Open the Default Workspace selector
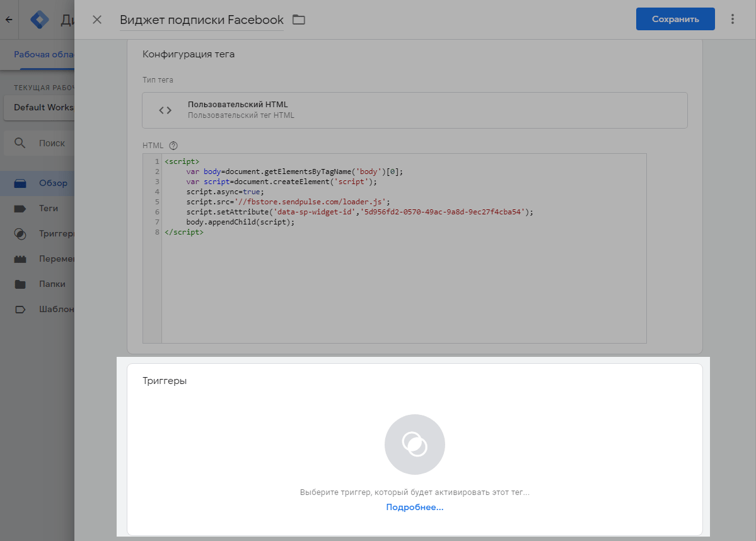Viewport: 756px width, 541px height. (39, 107)
